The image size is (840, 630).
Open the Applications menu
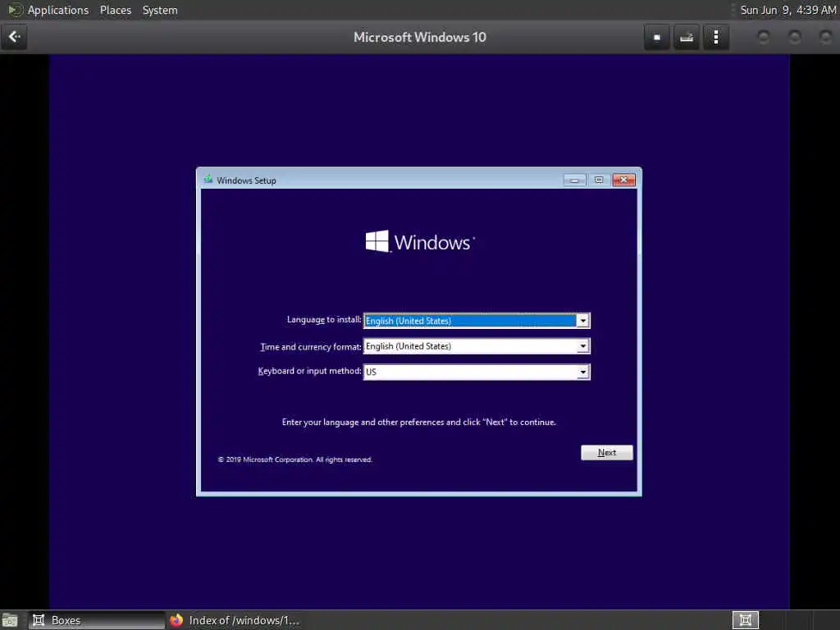coord(58,10)
